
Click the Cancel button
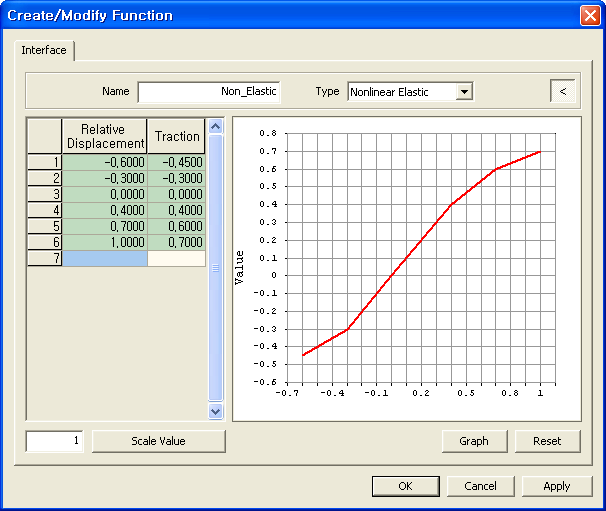pos(480,486)
